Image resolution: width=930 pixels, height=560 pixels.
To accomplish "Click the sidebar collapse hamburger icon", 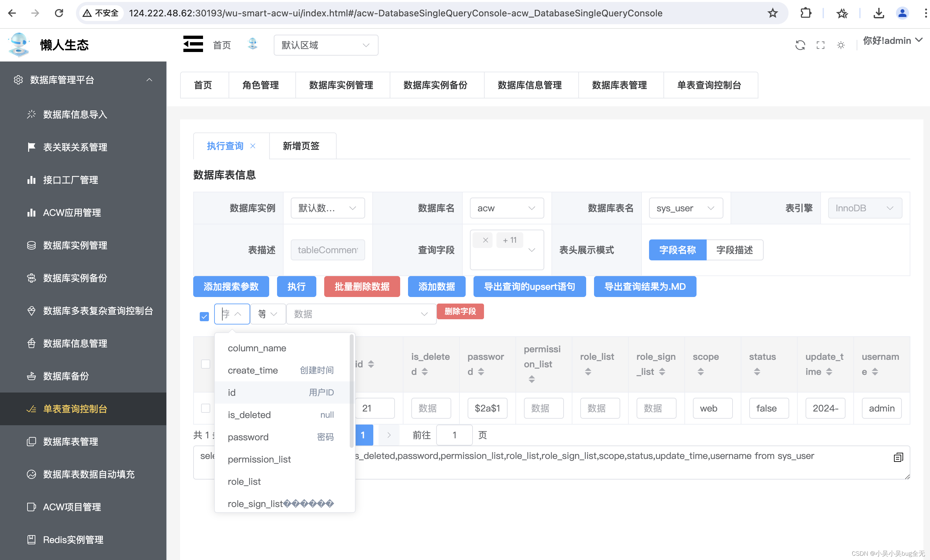I will point(193,44).
